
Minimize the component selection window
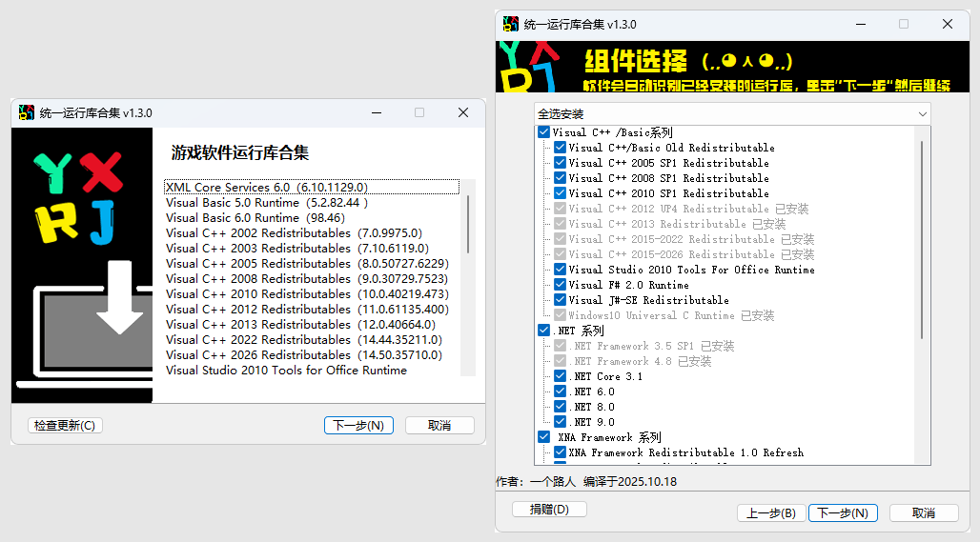(859, 24)
